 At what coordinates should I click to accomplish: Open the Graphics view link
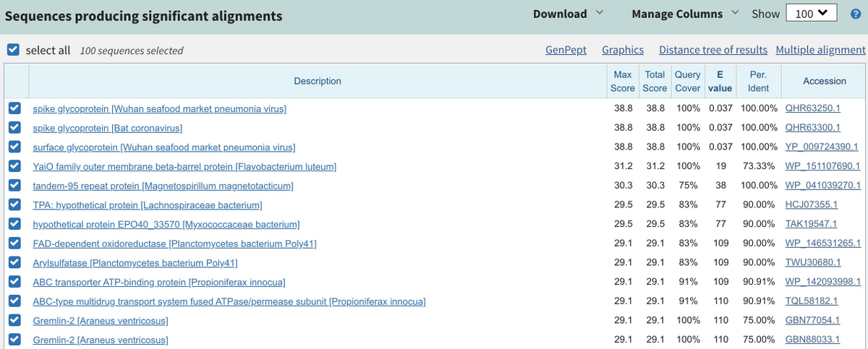tap(623, 50)
